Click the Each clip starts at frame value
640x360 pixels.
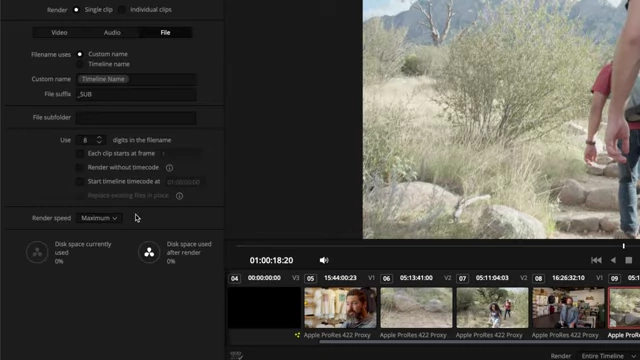click(x=180, y=154)
